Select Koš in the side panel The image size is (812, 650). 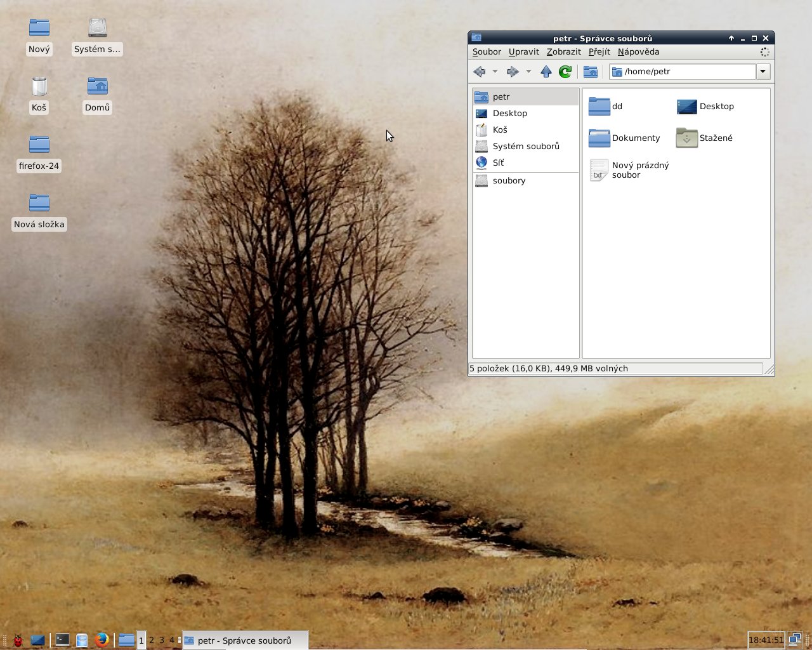[526, 129]
